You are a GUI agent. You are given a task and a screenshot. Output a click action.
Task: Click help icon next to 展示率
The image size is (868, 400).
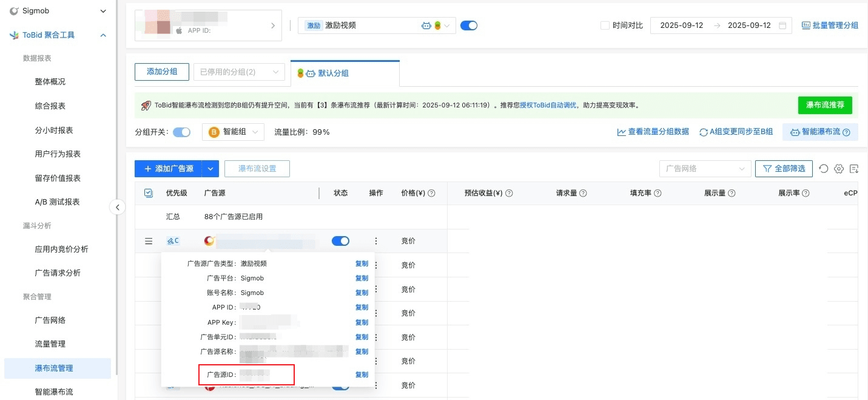click(806, 193)
